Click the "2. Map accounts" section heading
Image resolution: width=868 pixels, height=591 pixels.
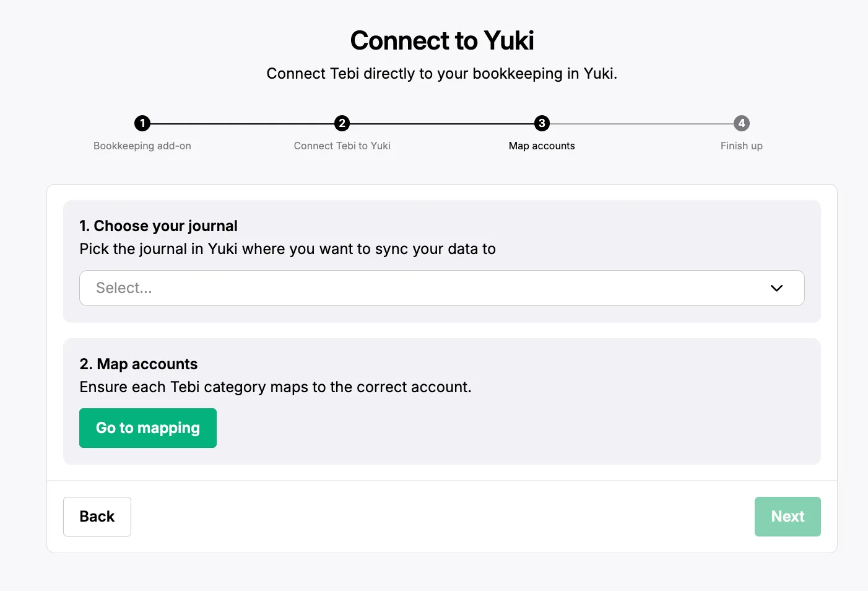coord(139,364)
